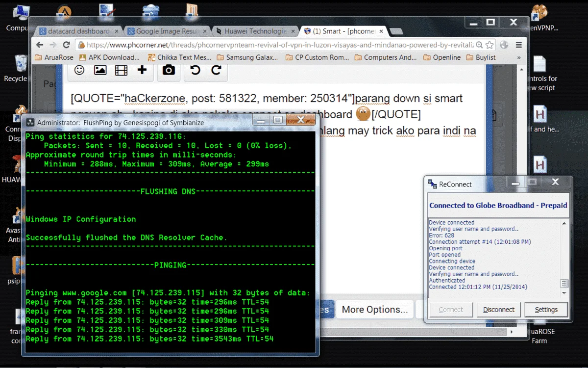588x368 pixels.
Task: Open the Openline bookmark folder
Action: click(x=442, y=57)
